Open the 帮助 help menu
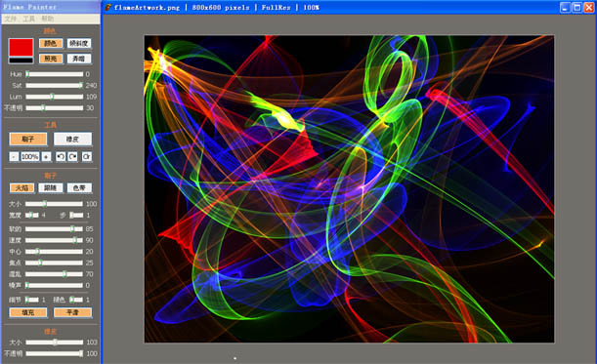Screen dimensions: 597x364 (47, 19)
